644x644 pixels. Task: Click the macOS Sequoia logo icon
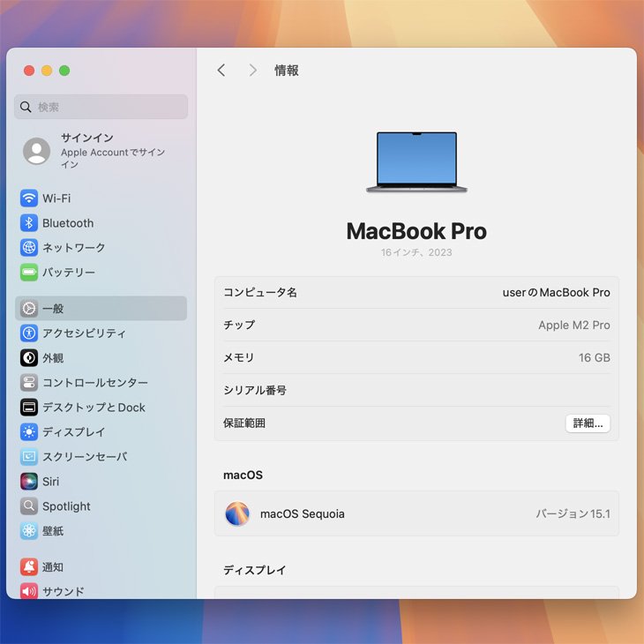tap(237, 513)
